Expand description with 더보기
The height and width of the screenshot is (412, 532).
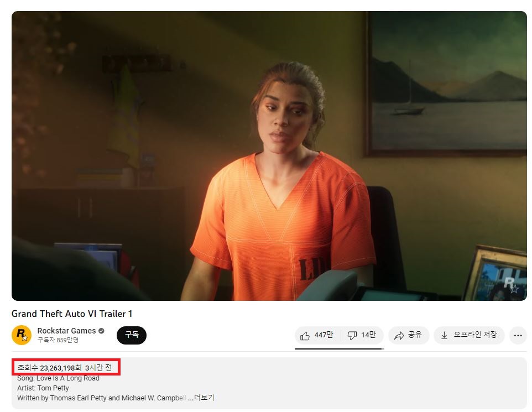point(204,398)
